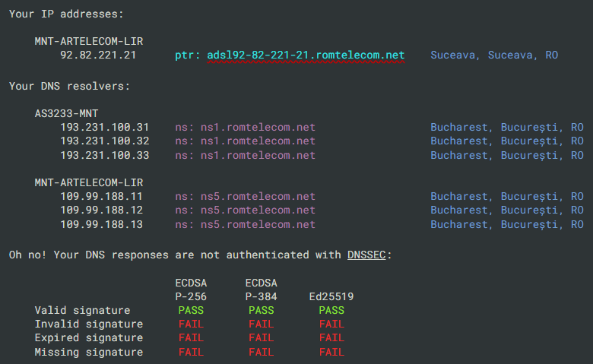Screen dimensions: 593x364
Task: Click the Ed25519 column header
Action: (x=331, y=296)
